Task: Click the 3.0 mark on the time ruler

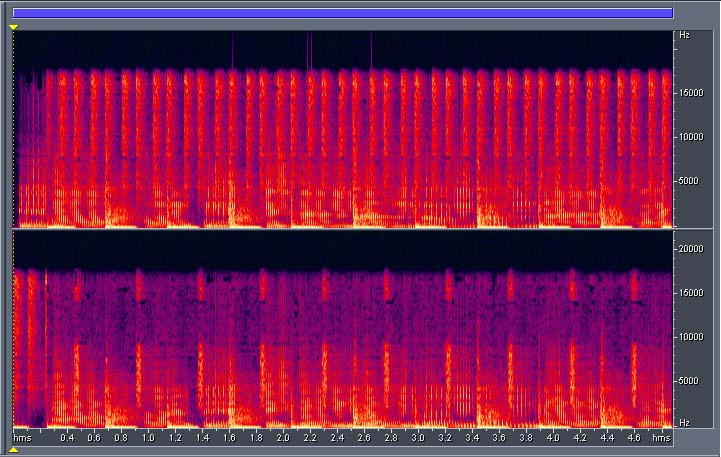Action: (418, 438)
